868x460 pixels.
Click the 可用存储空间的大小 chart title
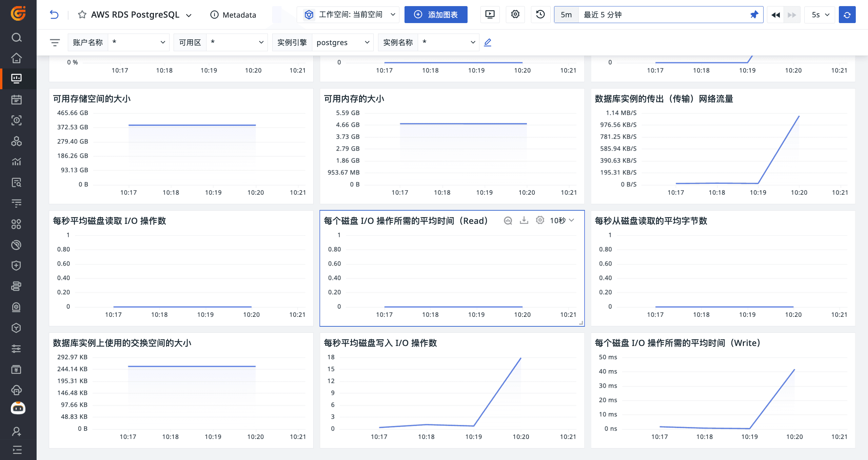click(x=92, y=99)
